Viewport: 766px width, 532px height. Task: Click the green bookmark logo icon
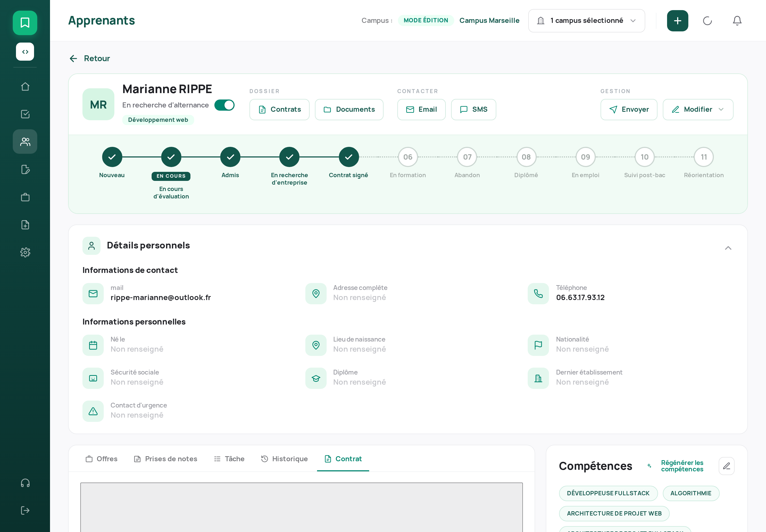25,23
